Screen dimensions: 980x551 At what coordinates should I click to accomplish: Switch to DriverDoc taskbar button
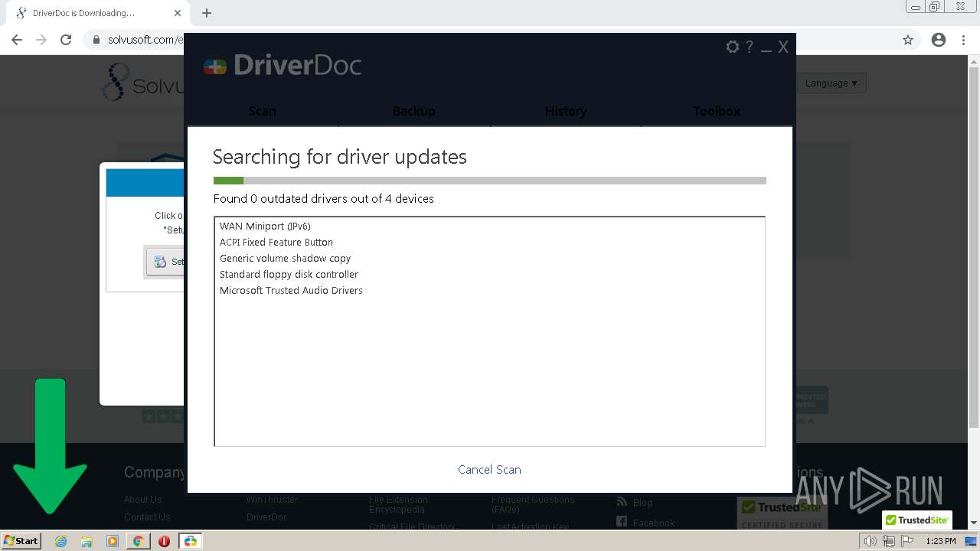click(x=190, y=541)
